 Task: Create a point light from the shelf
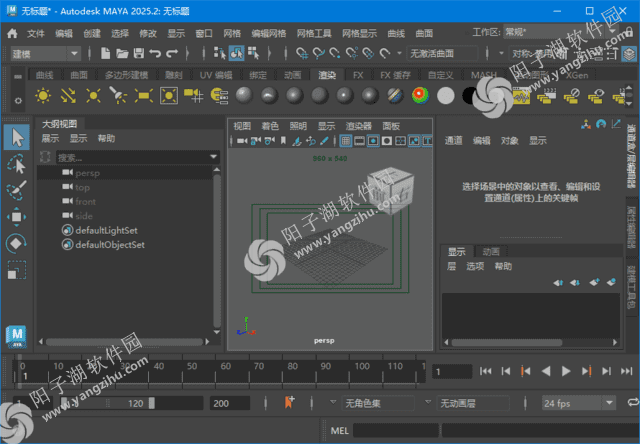click(93, 95)
